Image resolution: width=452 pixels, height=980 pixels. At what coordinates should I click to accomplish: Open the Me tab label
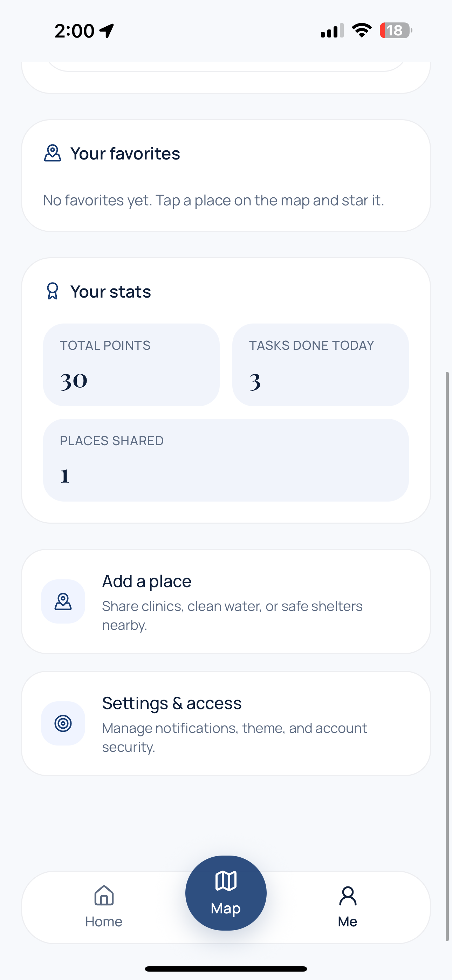(348, 921)
